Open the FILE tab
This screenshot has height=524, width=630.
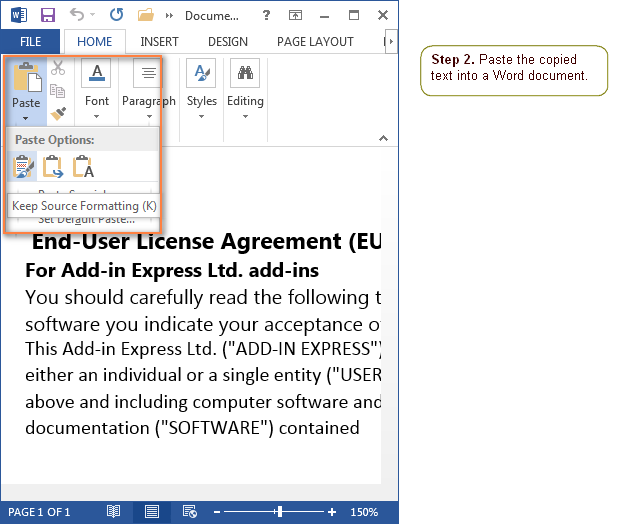click(31, 41)
